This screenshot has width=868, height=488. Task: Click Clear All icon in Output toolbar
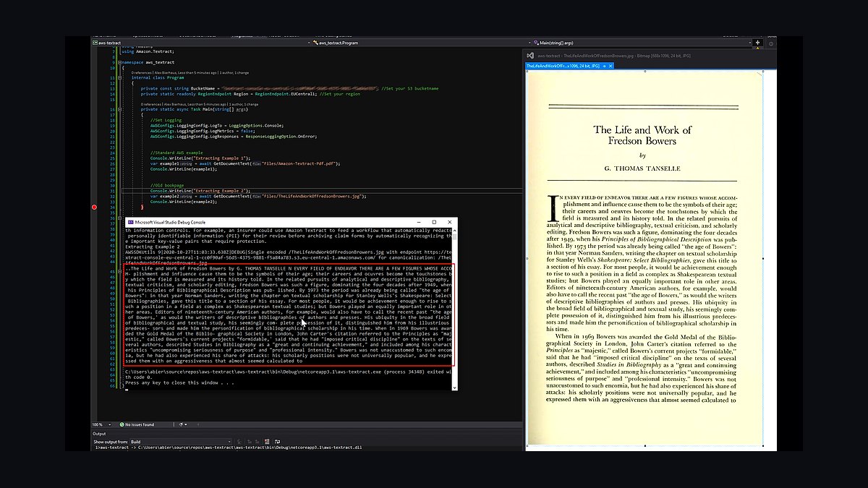[x=266, y=441]
